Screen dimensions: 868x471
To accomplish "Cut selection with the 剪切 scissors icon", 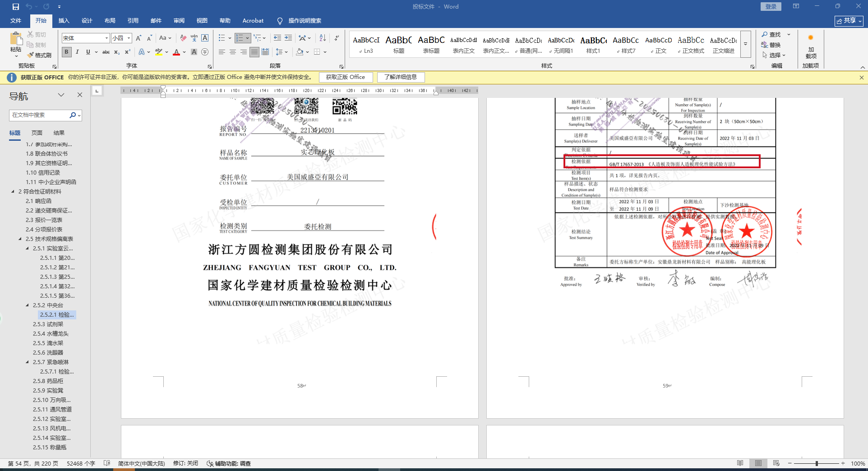I will [37, 35].
